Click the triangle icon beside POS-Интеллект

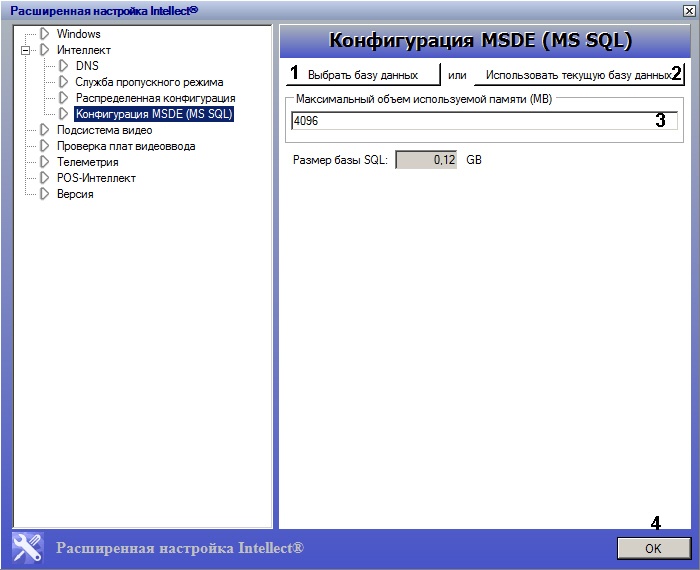pyautogui.click(x=44, y=178)
